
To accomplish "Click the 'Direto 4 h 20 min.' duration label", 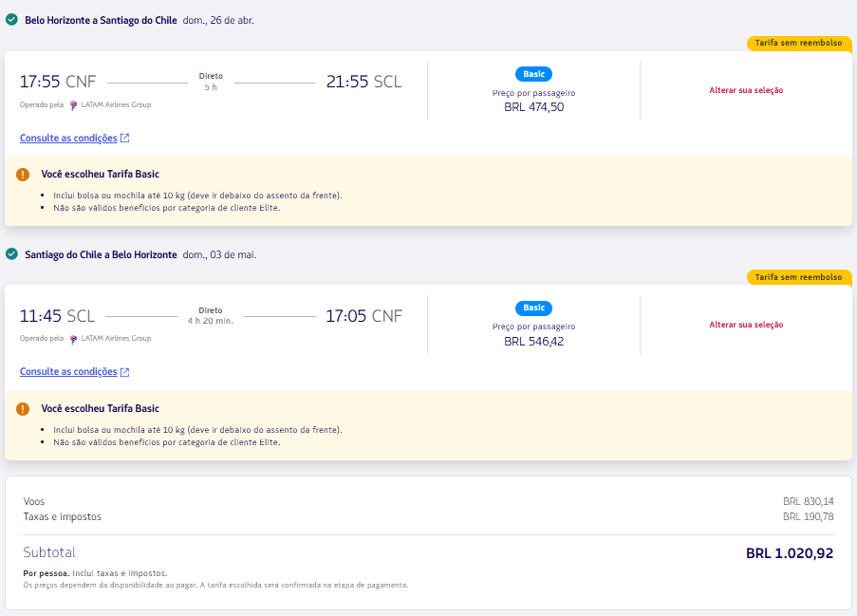I will pyautogui.click(x=211, y=315).
